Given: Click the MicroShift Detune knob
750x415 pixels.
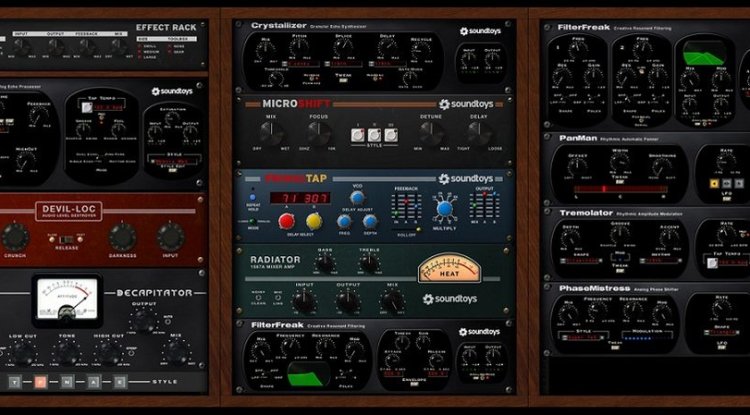Looking at the screenshot, I should 431,133.
